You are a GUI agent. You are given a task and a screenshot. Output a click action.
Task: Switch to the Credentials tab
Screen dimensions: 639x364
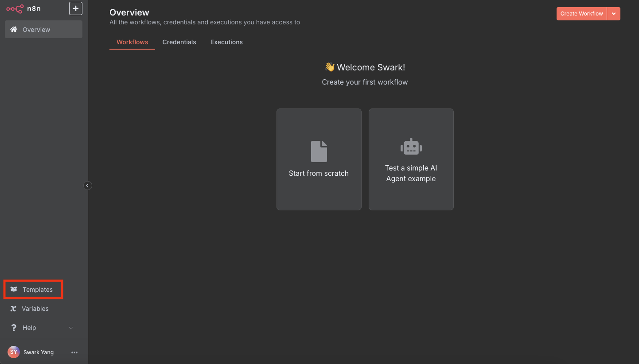(179, 42)
